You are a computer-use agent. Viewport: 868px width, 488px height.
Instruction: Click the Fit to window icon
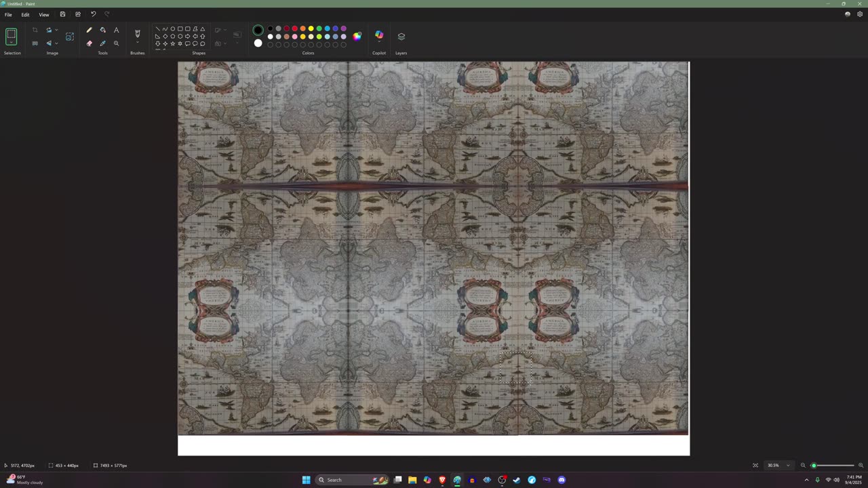(x=755, y=466)
